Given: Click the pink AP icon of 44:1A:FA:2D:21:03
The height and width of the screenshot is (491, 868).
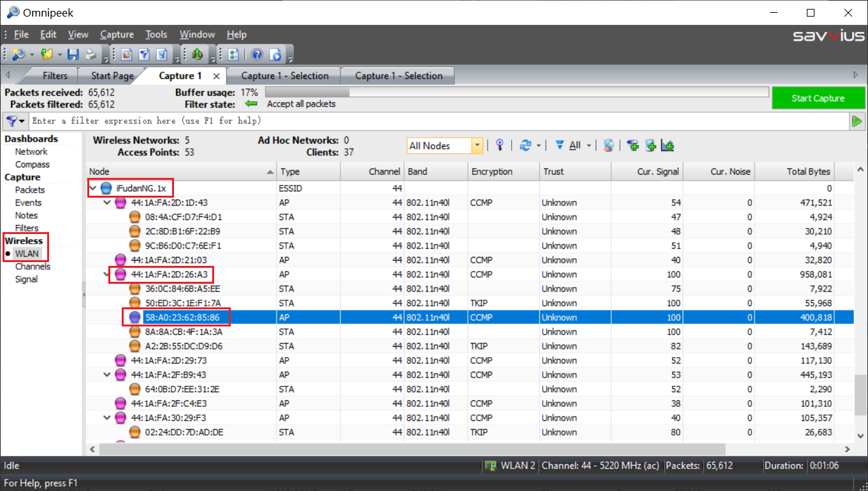Looking at the screenshot, I should [x=120, y=260].
